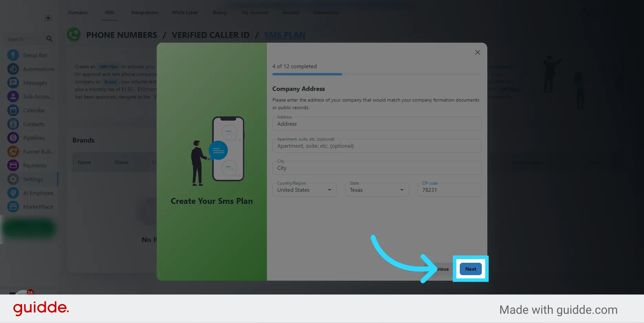Click the Brand tag in description

110,82
